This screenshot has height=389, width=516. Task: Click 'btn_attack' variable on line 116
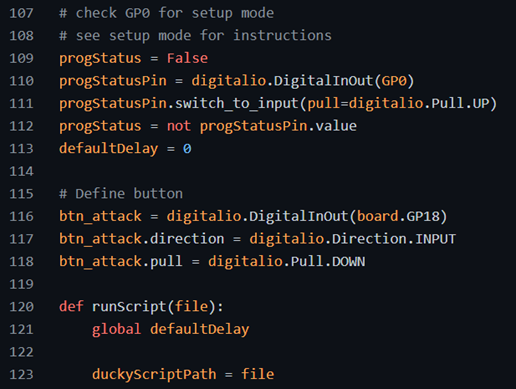pyautogui.click(x=100, y=217)
